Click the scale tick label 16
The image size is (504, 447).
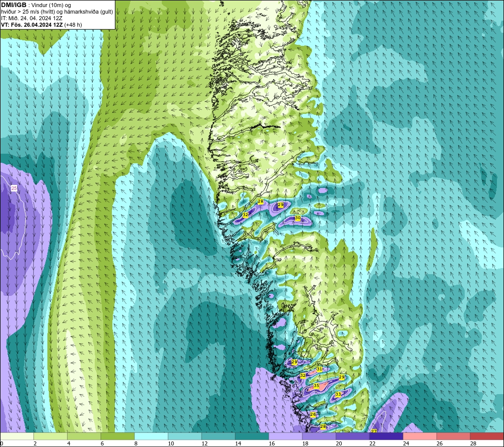click(x=272, y=443)
